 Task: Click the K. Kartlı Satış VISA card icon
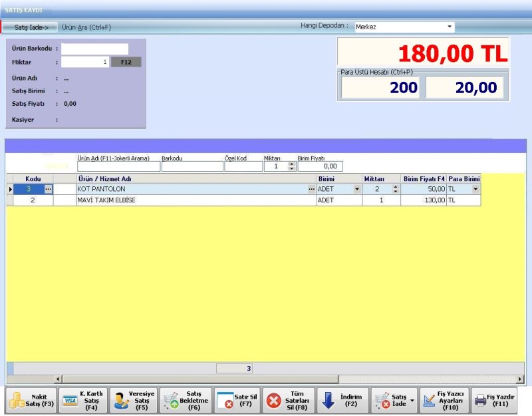[x=69, y=400]
